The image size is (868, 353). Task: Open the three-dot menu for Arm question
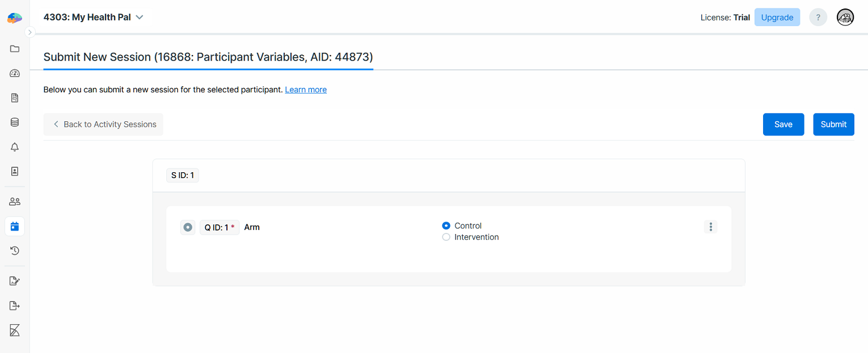pyautogui.click(x=710, y=227)
